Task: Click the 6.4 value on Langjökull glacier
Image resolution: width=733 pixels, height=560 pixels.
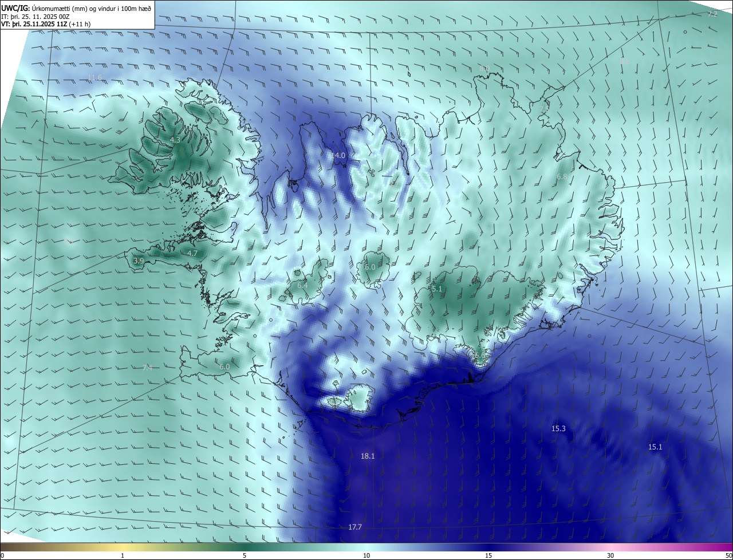Action: pyautogui.click(x=302, y=285)
